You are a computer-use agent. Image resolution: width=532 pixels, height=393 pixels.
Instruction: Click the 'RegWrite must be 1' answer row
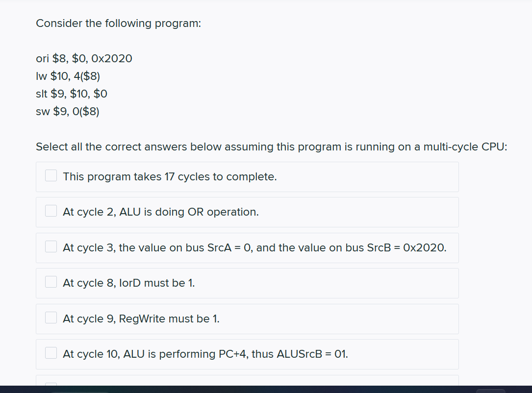tap(247, 319)
